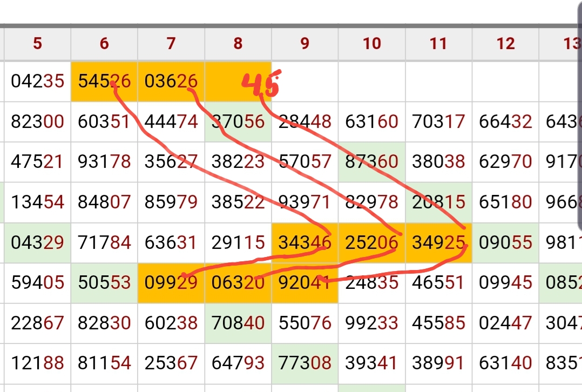Image resolution: width=582 pixels, height=392 pixels.
Task: Click orange cell 54526
Action: pyautogui.click(x=104, y=81)
